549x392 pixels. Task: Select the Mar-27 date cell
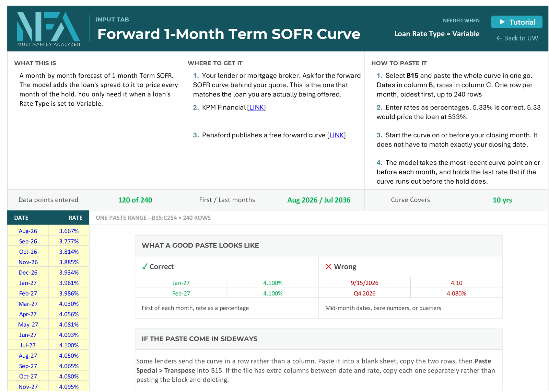coord(28,304)
